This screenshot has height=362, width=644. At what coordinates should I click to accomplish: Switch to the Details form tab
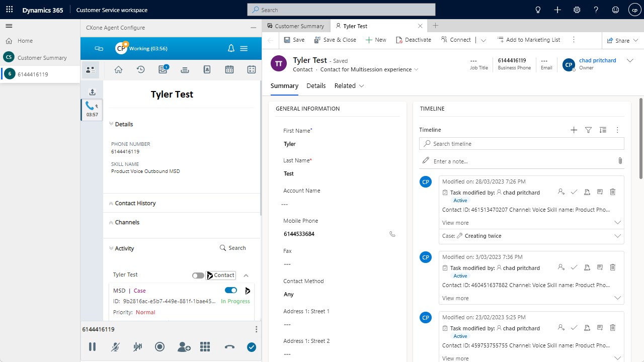tap(316, 86)
